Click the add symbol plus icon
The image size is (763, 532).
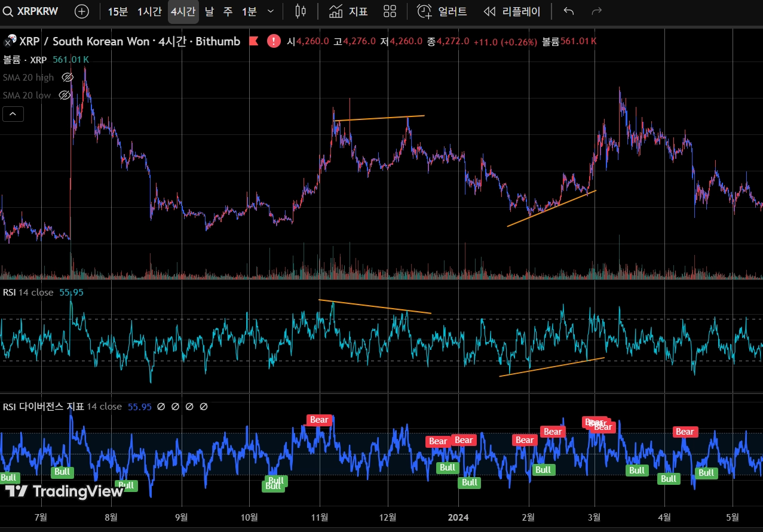click(x=82, y=11)
